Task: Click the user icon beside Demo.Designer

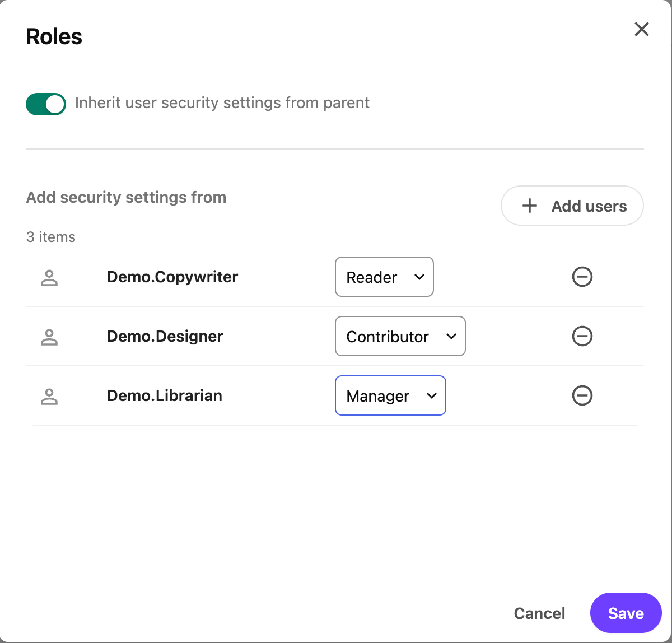Action: point(49,337)
